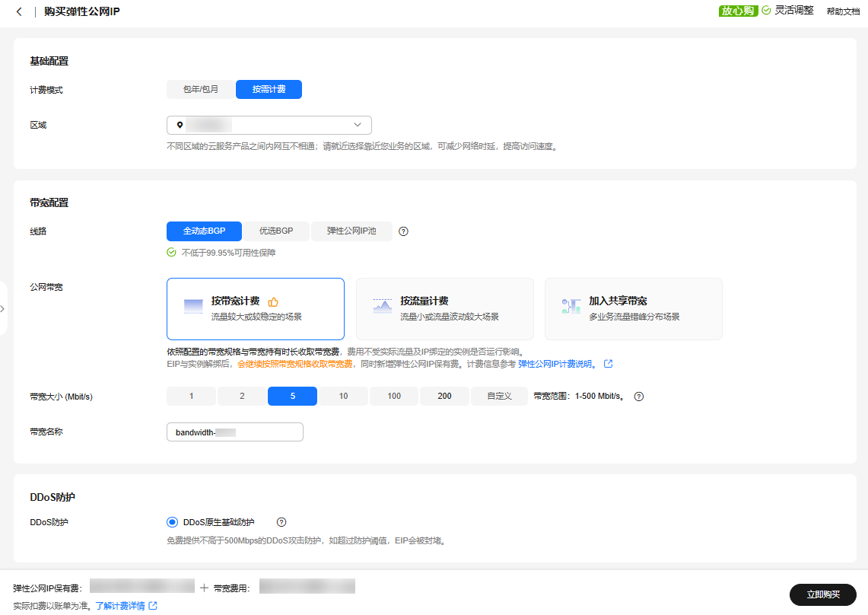The width and height of the screenshot is (868, 615).
Task: Open help icon next to 弹性公网IP池
Action: click(403, 231)
